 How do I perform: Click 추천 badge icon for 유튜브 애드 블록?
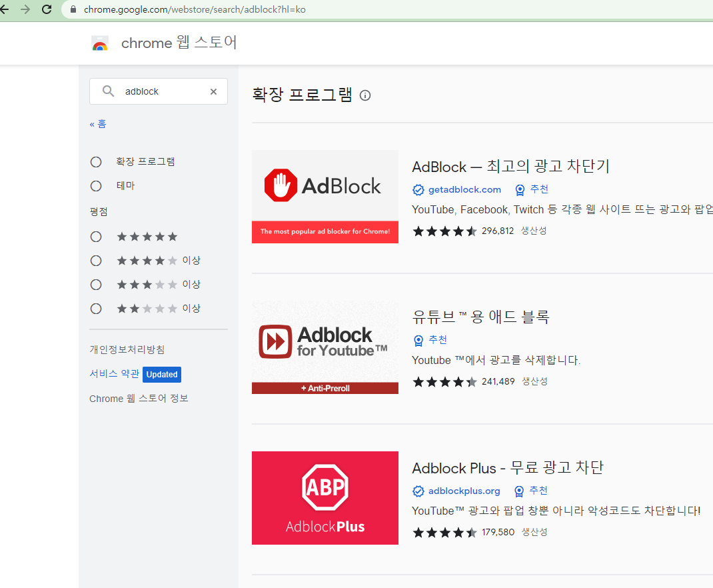418,340
